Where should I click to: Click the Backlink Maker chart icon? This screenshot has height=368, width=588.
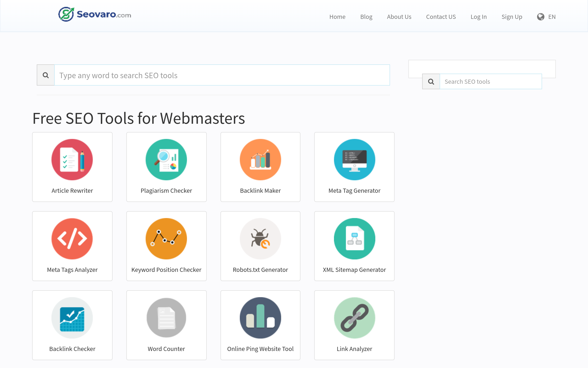pos(260,160)
